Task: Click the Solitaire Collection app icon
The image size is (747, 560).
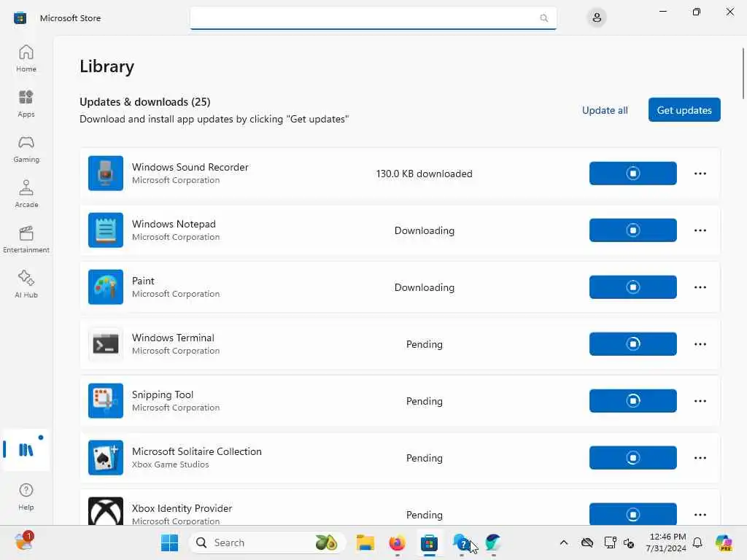Action: click(106, 458)
